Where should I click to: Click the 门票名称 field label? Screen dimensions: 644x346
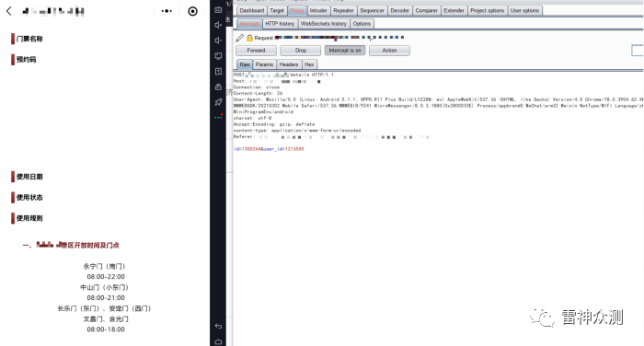pos(29,39)
